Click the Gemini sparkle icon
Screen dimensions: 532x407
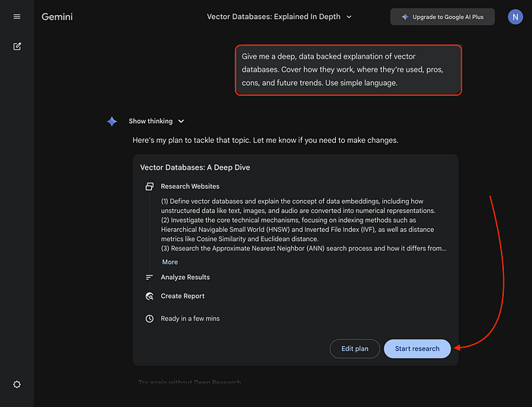(112, 121)
